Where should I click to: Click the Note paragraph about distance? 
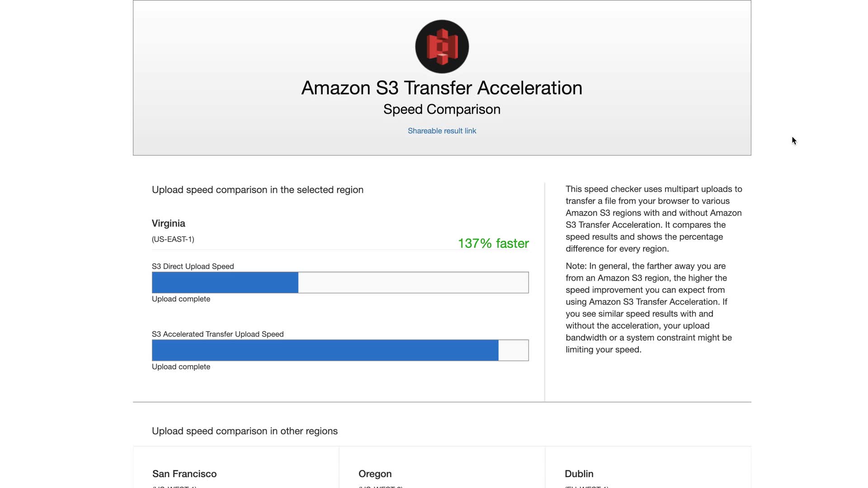pyautogui.click(x=649, y=308)
